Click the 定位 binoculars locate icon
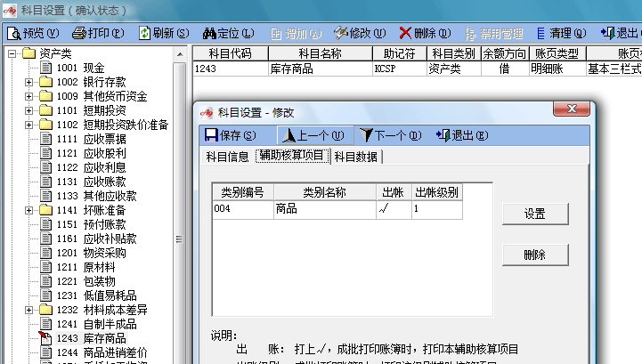The width and height of the screenshot is (642, 364). click(210, 33)
